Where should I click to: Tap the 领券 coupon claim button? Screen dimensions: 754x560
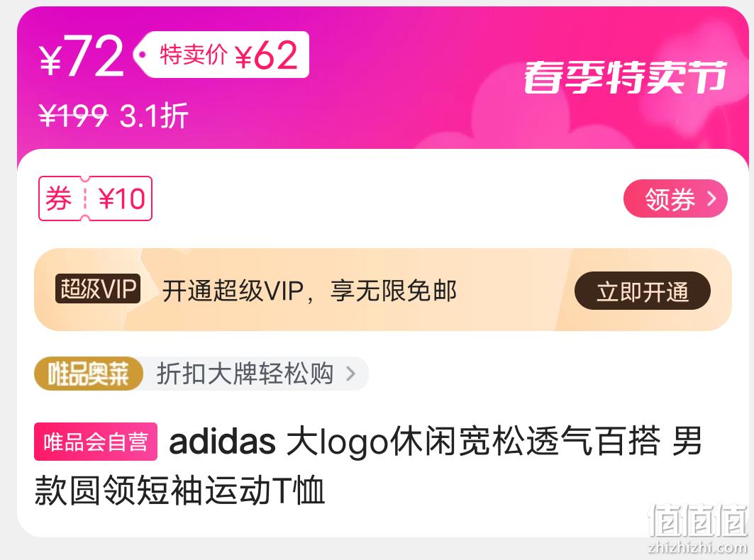[675, 198]
